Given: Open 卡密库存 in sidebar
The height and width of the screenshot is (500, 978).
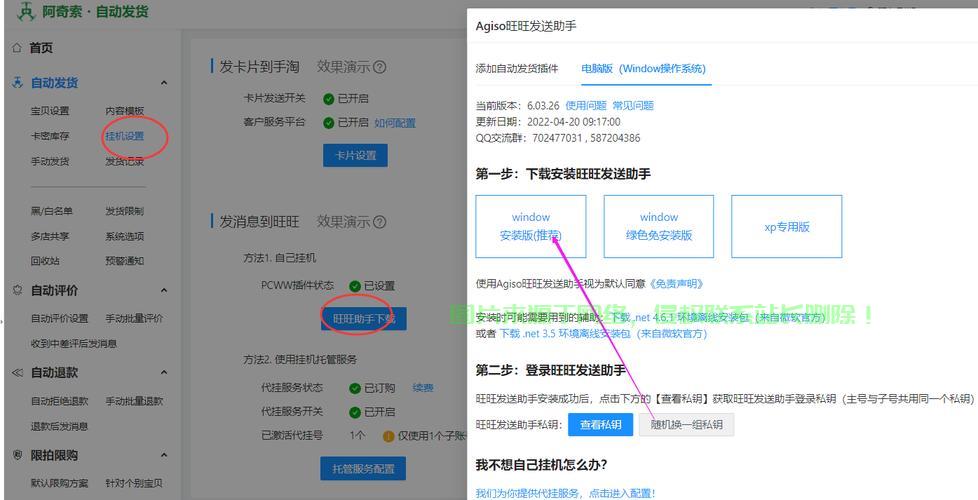Looking at the screenshot, I should click(x=50, y=136).
